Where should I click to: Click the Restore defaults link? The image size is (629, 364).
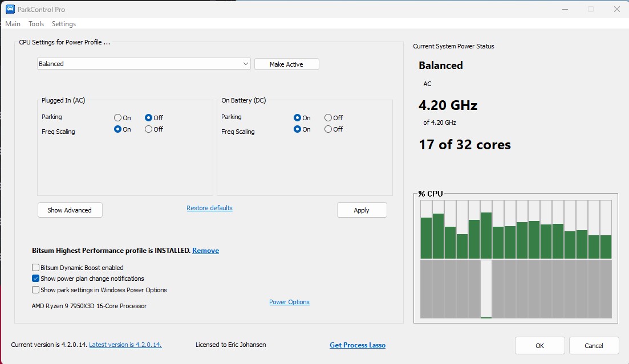(x=209, y=208)
